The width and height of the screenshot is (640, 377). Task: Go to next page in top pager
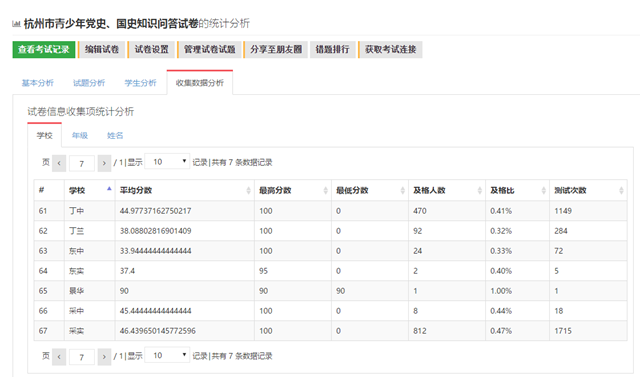pyautogui.click(x=104, y=163)
